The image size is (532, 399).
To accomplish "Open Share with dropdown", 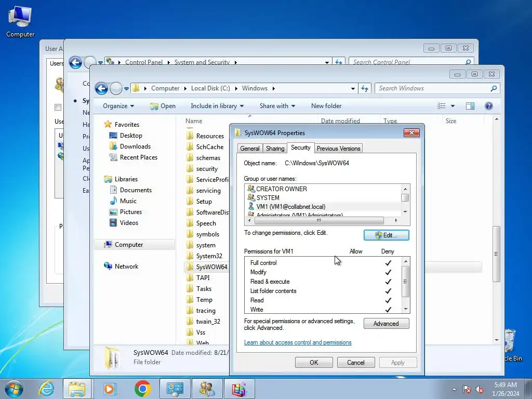I will [277, 106].
